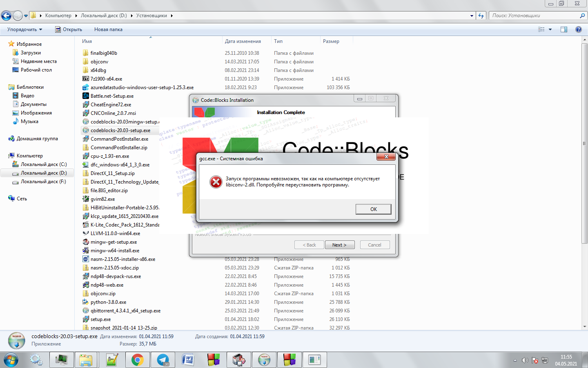Select 'mingw-w64-install.exe' in file list
Viewport: 588px width, 368px height.
tap(115, 251)
